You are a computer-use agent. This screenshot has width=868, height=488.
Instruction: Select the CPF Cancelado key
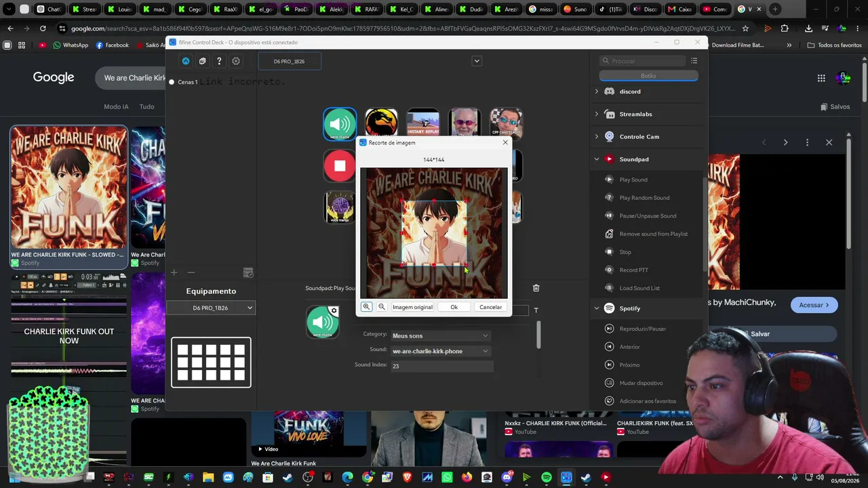pos(506,124)
